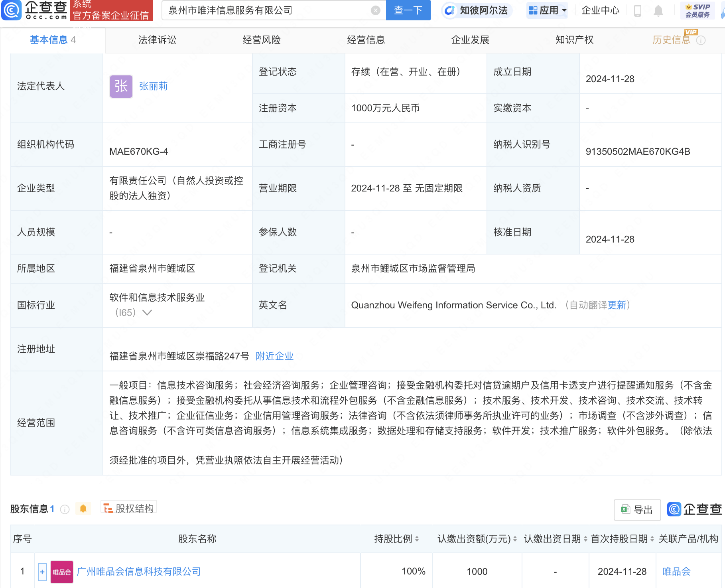This screenshot has width=725, height=588.
Task: Click the 张 avatar of legal representative
Action: (121, 86)
